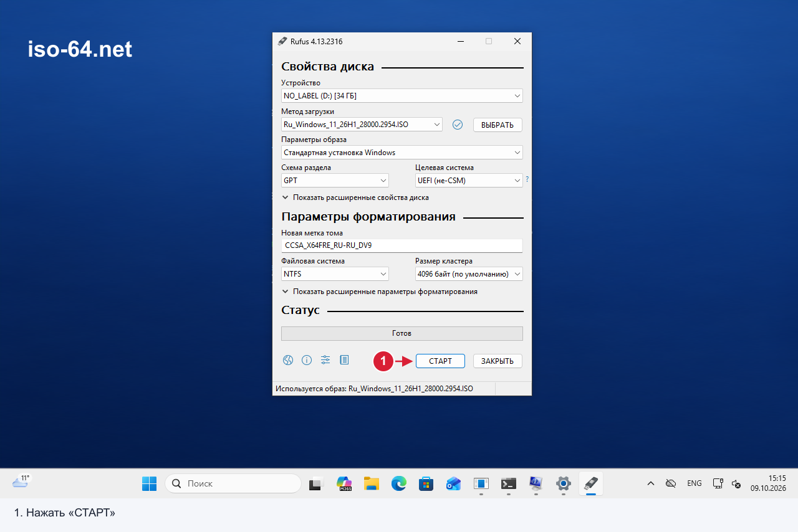Open the NTFS file system dropdown

point(335,274)
